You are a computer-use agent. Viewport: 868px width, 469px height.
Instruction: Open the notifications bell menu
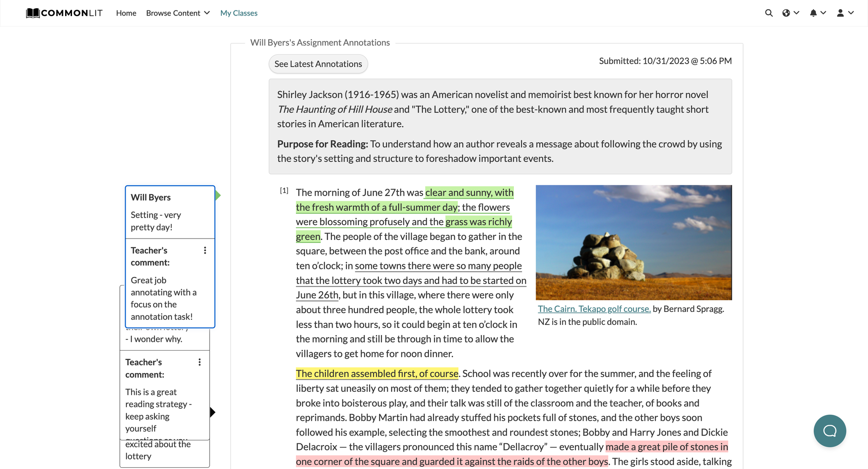click(818, 13)
